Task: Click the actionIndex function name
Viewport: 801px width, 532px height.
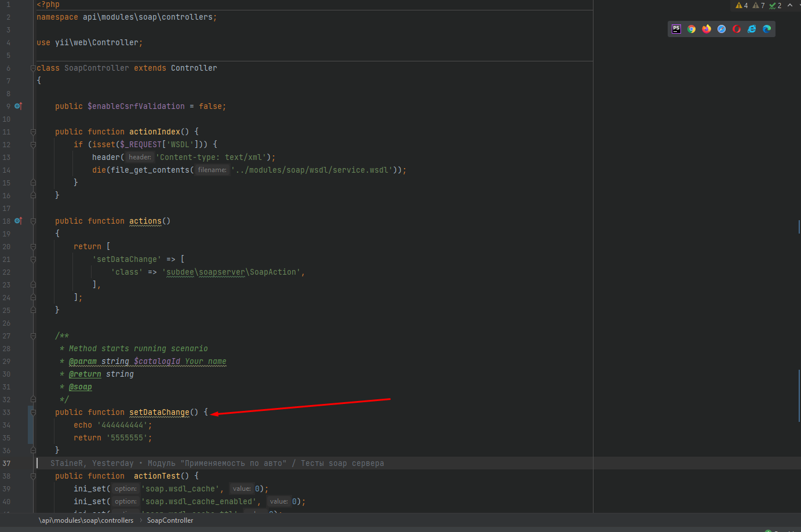Action: pos(155,132)
